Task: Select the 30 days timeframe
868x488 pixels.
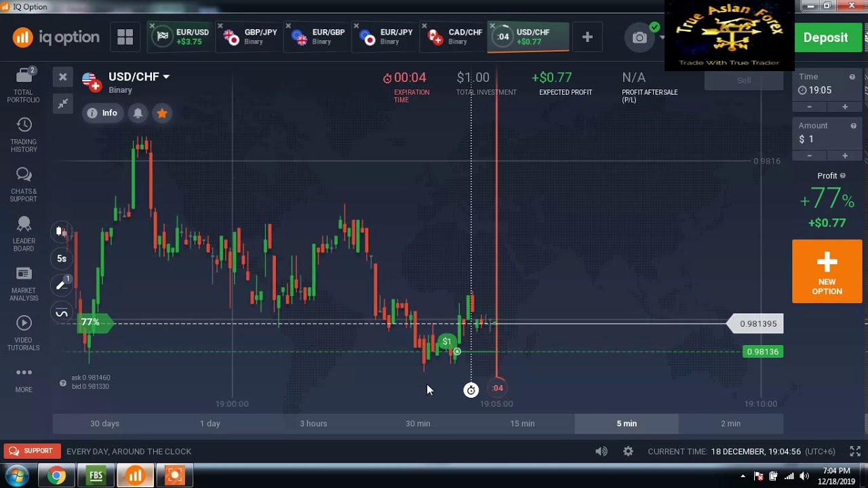Action: pyautogui.click(x=105, y=424)
